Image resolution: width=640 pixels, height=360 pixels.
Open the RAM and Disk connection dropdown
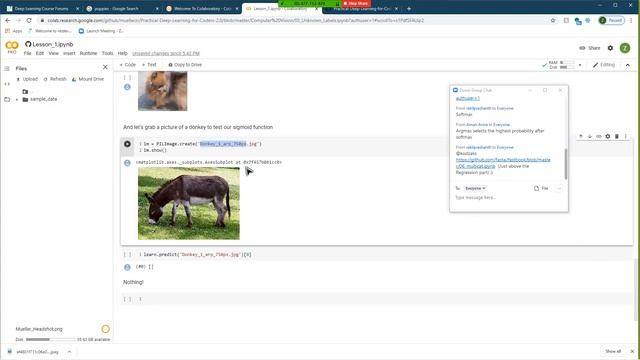[x=580, y=65]
